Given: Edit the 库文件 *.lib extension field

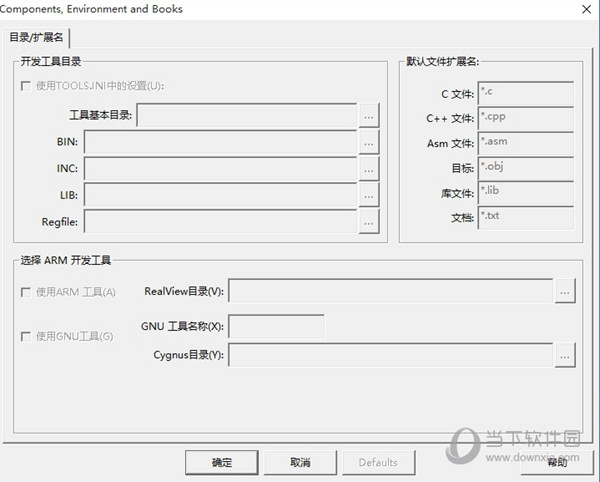Looking at the screenshot, I should 526,193.
